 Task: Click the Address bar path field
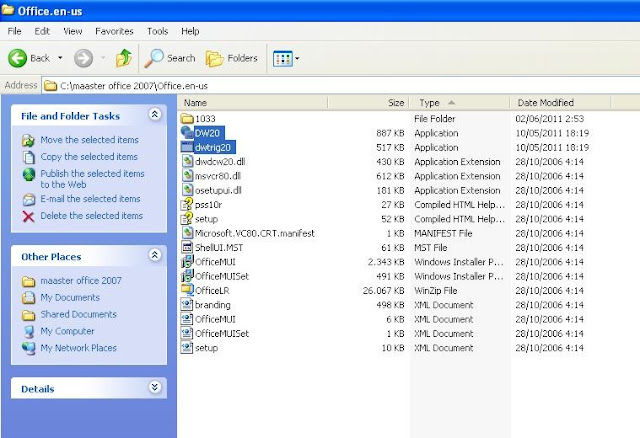click(340, 86)
